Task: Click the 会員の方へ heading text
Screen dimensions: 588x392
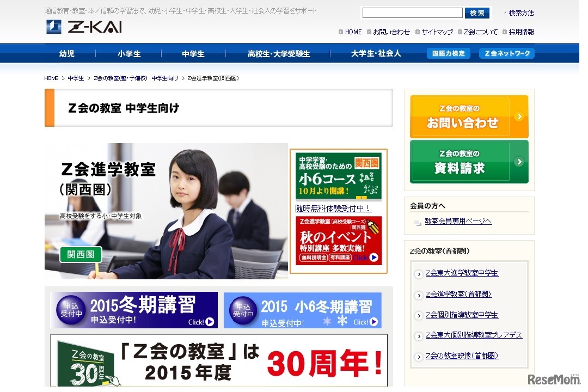Action: point(427,206)
